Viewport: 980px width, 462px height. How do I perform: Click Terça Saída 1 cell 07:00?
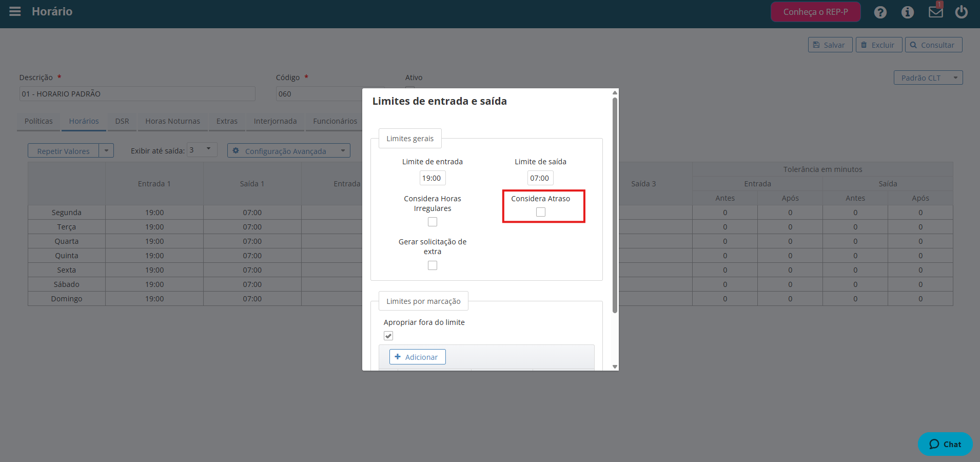(252, 227)
